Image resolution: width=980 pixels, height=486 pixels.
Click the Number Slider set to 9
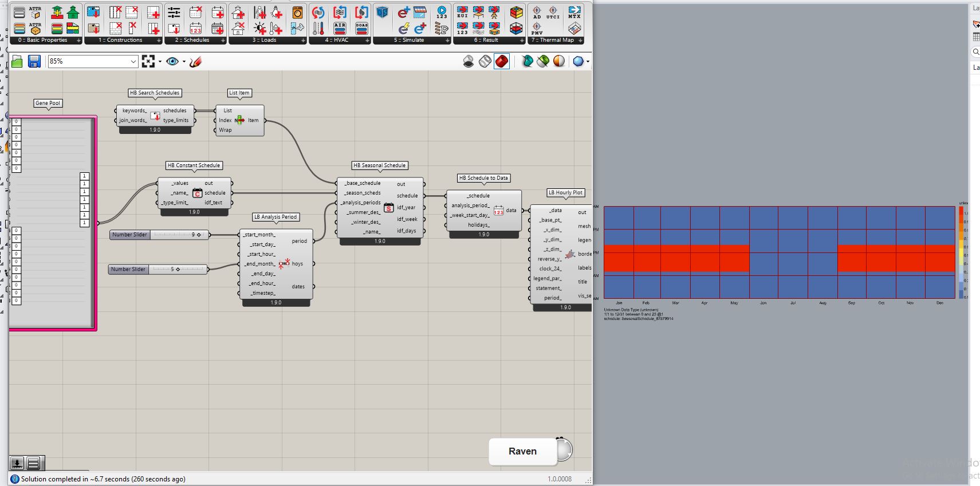click(x=159, y=235)
